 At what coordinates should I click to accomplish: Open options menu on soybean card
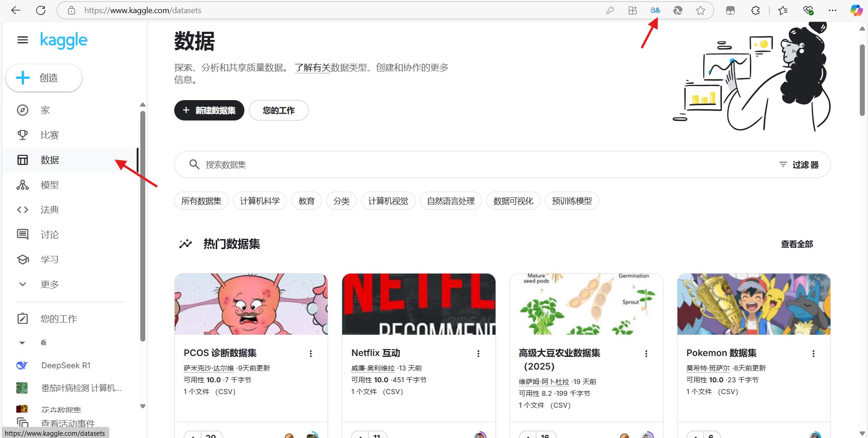coord(646,354)
